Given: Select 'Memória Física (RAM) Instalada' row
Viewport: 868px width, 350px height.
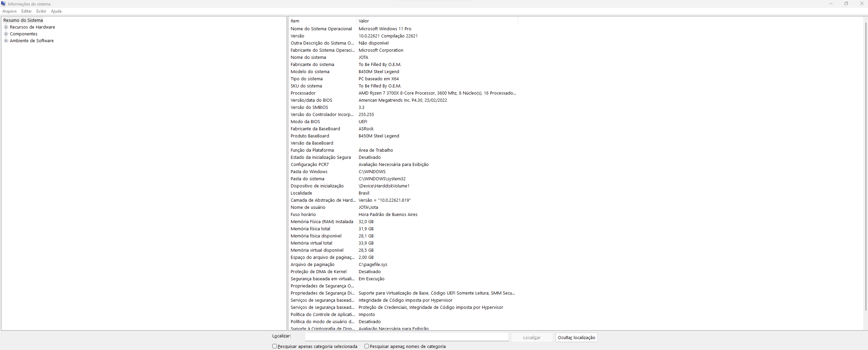Looking at the screenshot, I should [403, 221].
